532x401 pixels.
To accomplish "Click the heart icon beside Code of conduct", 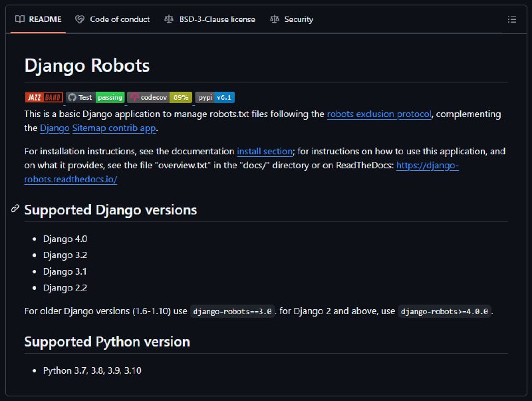I will pyautogui.click(x=80, y=19).
